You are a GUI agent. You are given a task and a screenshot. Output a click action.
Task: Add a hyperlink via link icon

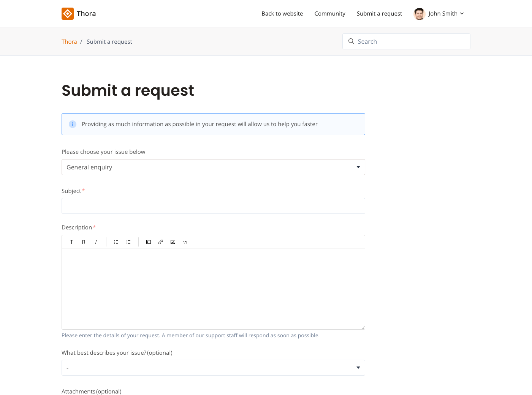[x=161, y=242]
